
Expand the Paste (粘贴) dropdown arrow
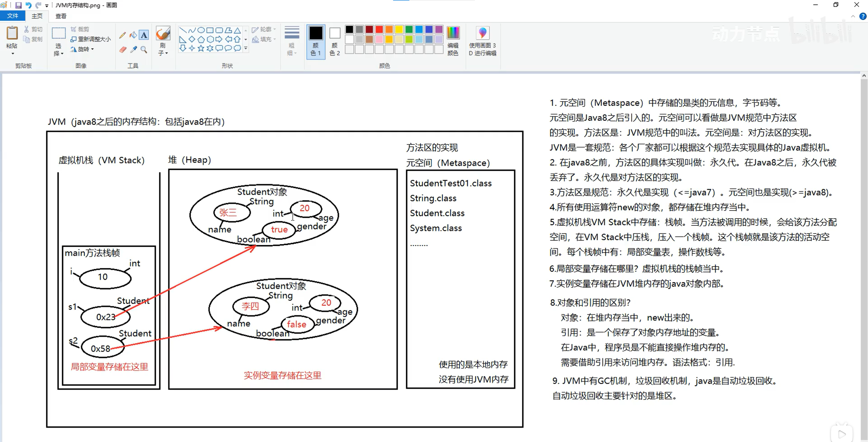[12, 54]
